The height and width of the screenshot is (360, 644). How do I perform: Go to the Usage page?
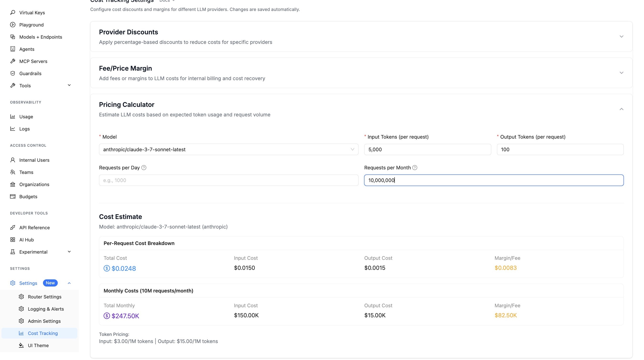tap(26, 117)
